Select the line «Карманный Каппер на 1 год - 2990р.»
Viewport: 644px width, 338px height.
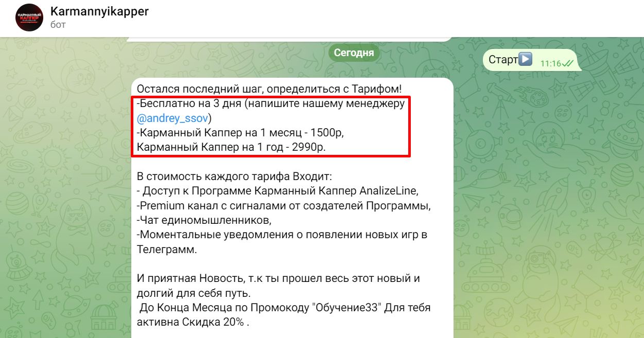click(231, 147)
